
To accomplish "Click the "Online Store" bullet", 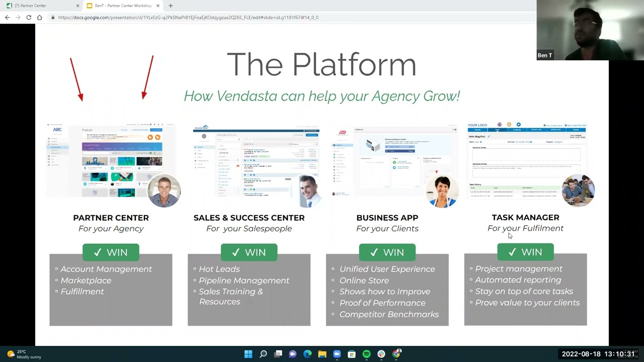I will click(364, 281).
